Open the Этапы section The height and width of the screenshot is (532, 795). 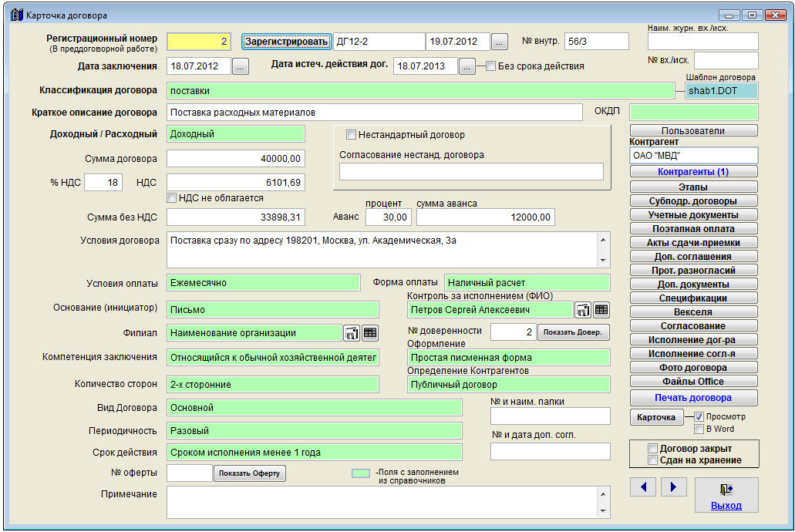point(693,187)
